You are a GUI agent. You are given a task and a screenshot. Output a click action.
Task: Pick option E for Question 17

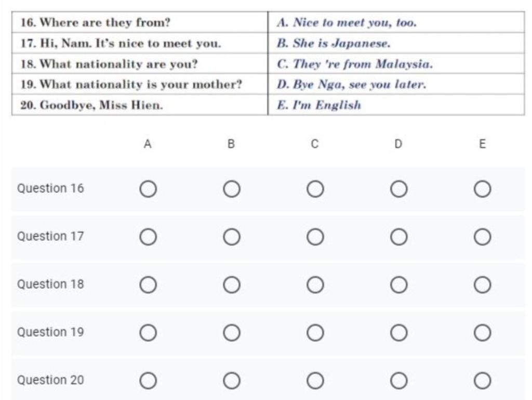coord(482,237)
